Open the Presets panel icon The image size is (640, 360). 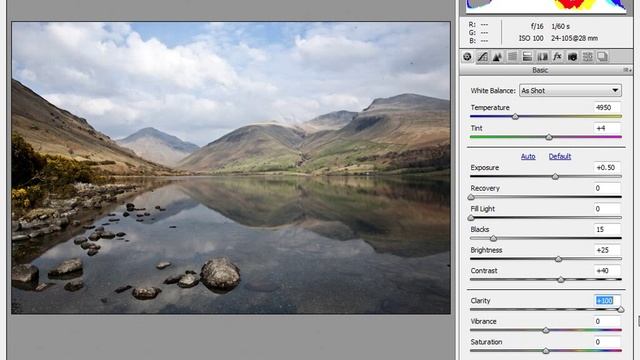(x=587, y=57)
